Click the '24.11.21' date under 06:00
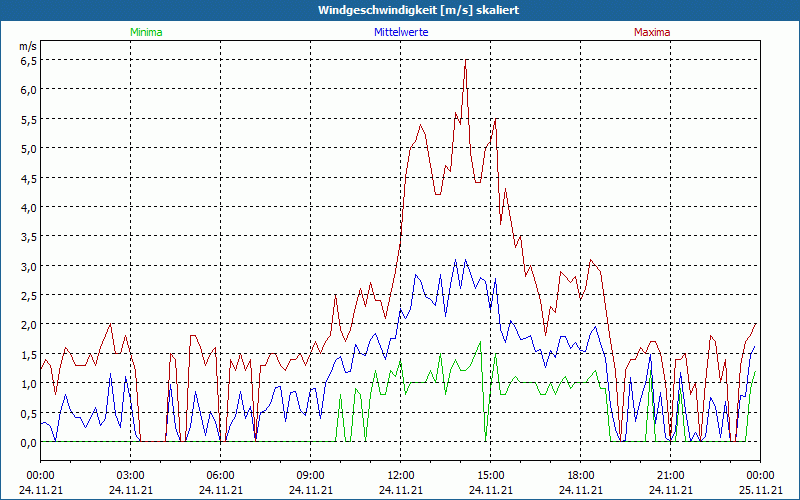 coord(220,490)
